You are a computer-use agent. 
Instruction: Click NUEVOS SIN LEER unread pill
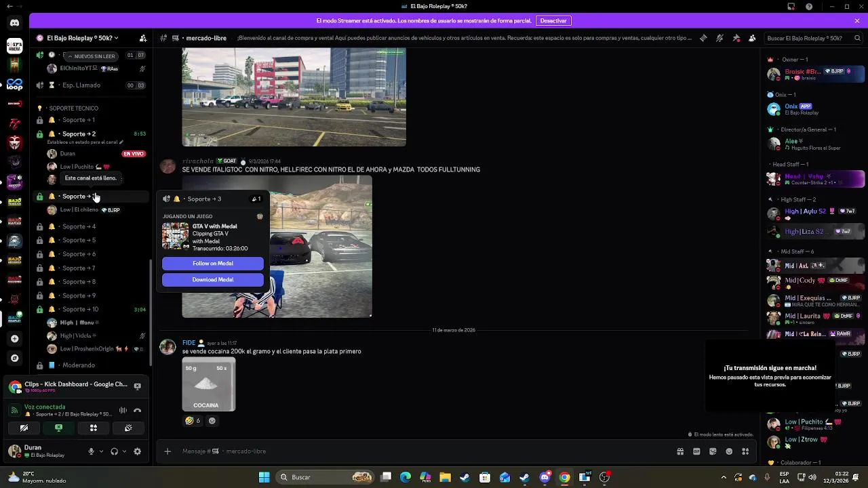(91, 56)
